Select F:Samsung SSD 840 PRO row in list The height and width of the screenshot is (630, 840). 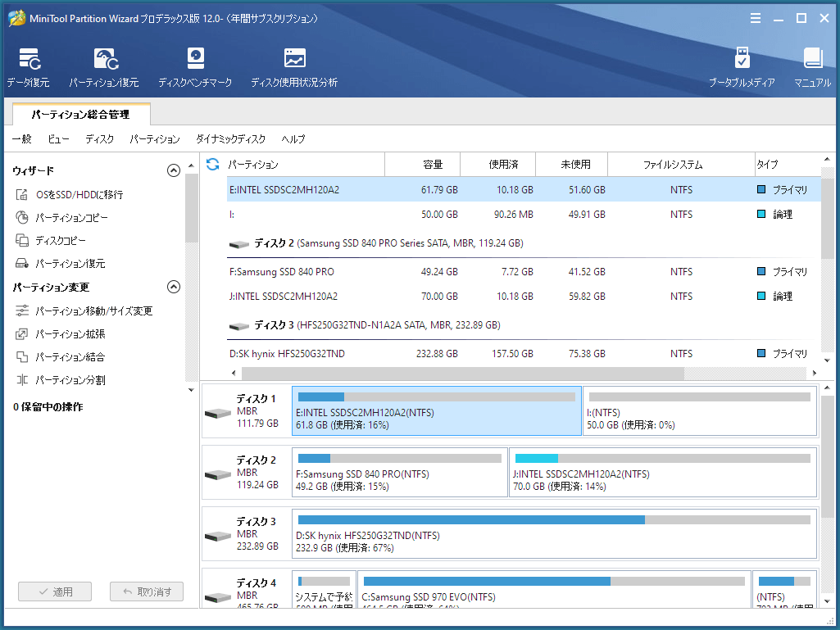point(524,272)
